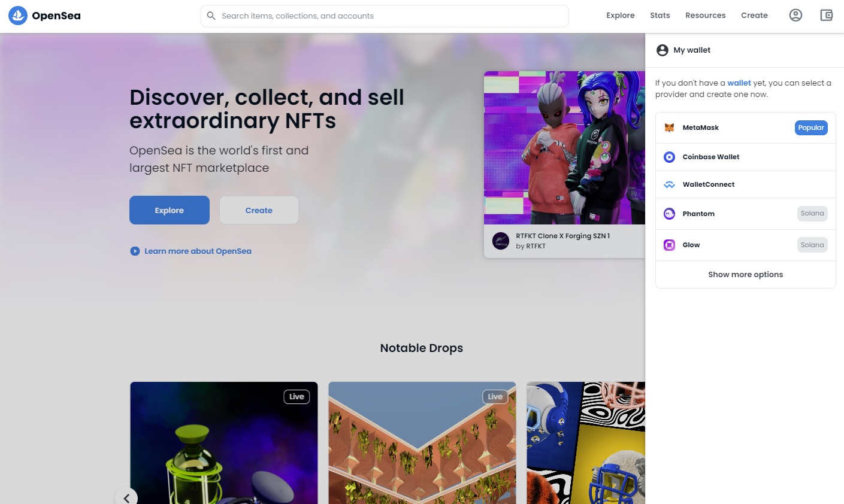Click the WalletConnect icon
The width and height of the screenshot is (844, 504).
669,184
